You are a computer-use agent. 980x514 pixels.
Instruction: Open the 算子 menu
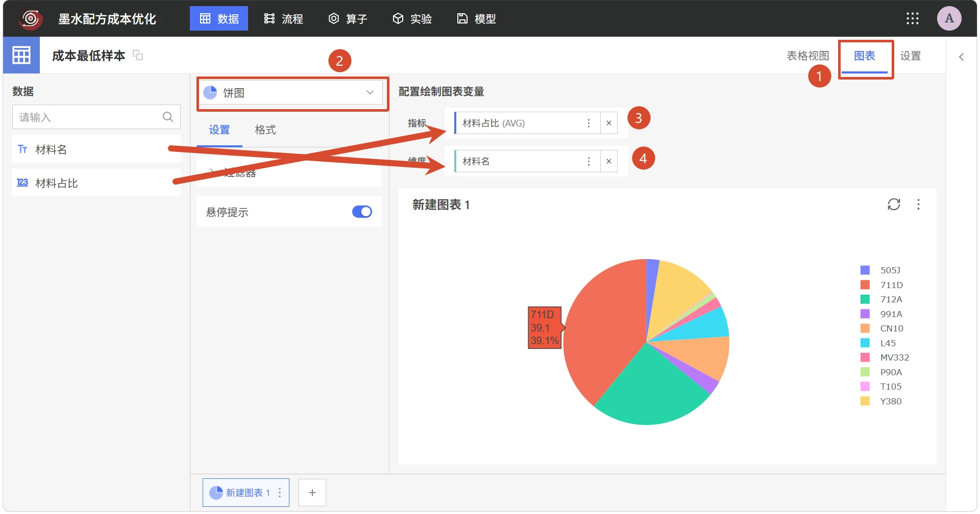pyautogui.click(x=348, y=18)
